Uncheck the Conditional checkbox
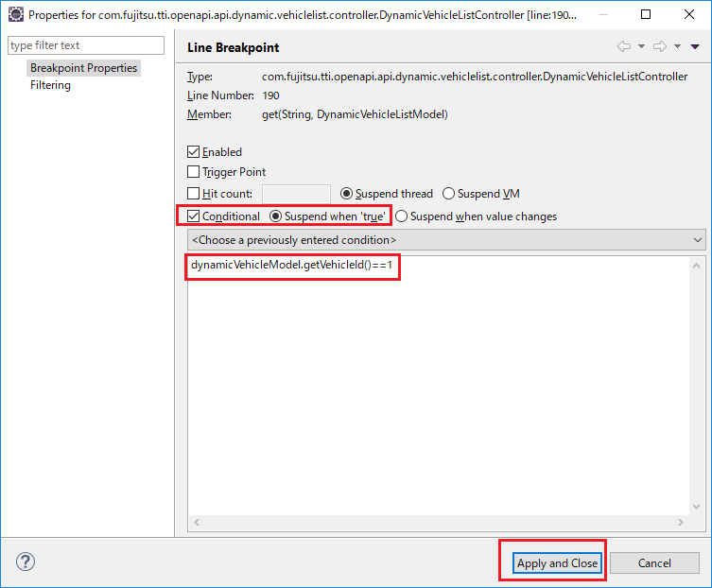712x588 pixels. (x=194, y=216)
